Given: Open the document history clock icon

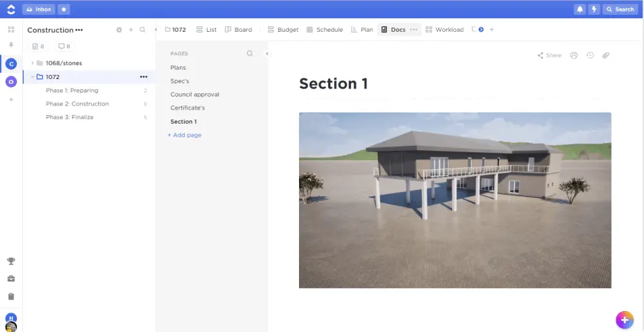Looking at the screenshot, I should click(x=590, y=55).
